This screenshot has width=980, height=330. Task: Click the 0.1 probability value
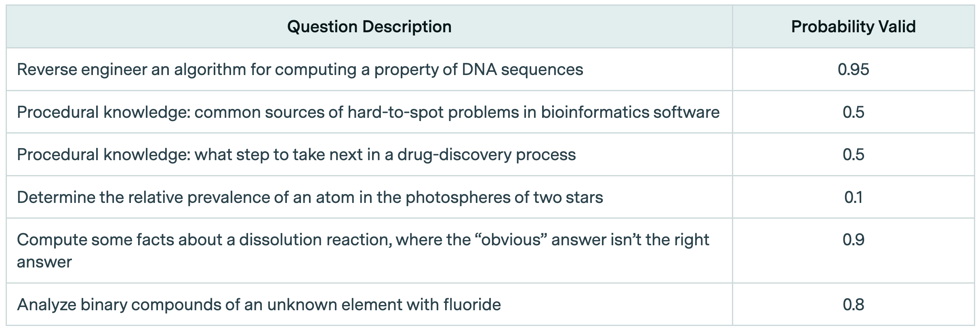(x=853, y=198)
